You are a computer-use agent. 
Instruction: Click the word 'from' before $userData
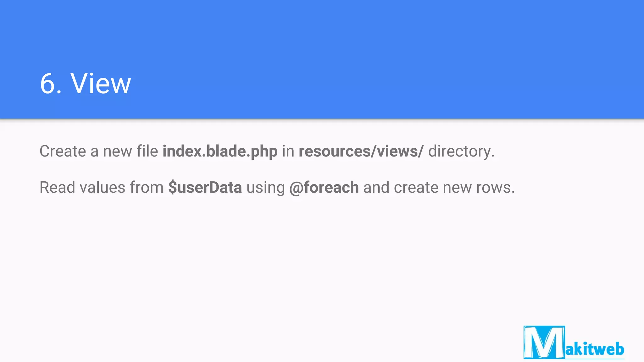tap(147, 188)
